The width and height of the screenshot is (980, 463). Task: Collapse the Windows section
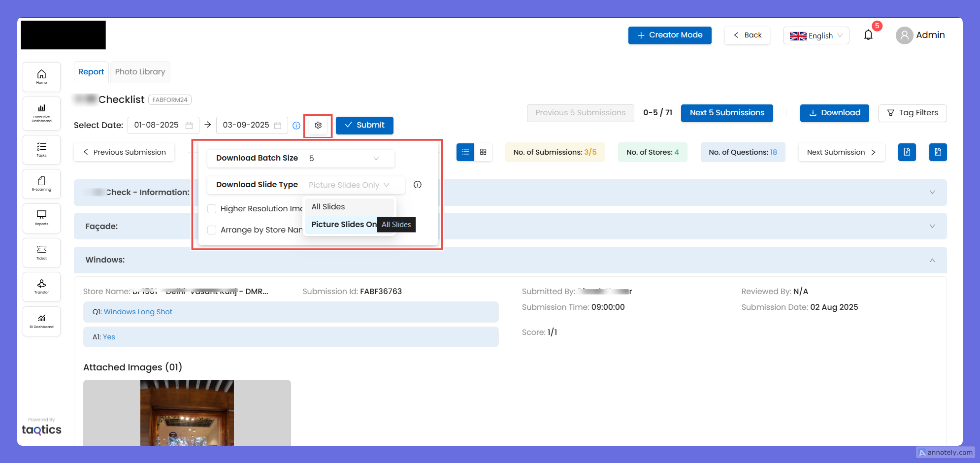[932, 260]
